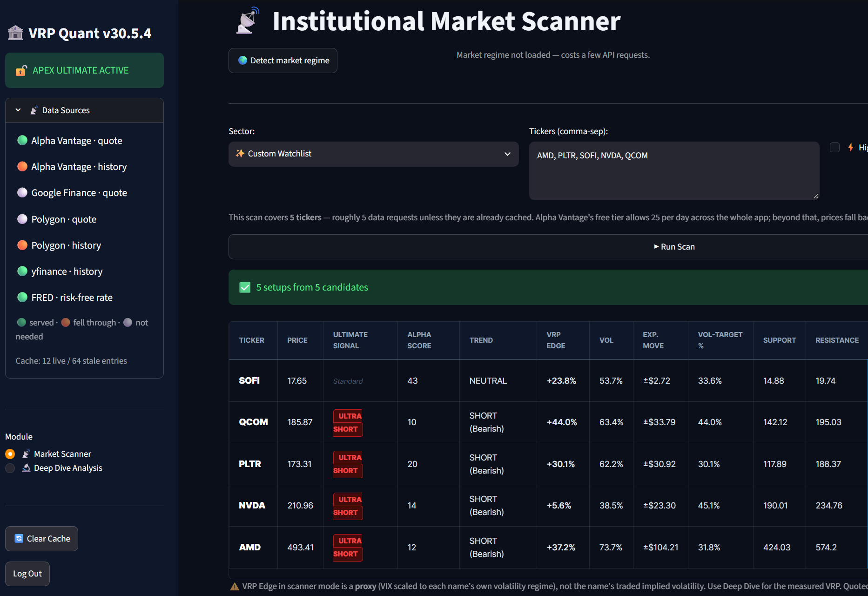Click the satellite icon for Market Scanner module

click(x=26, y=454)
